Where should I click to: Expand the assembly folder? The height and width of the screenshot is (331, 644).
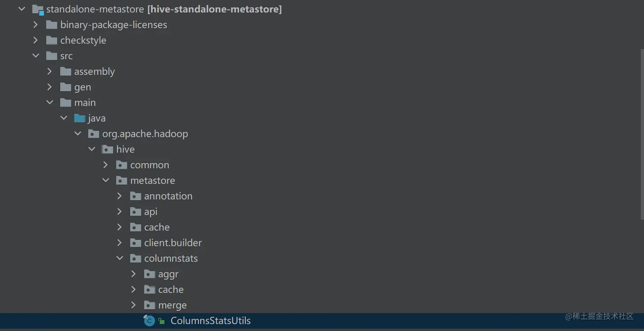point(50,71)
